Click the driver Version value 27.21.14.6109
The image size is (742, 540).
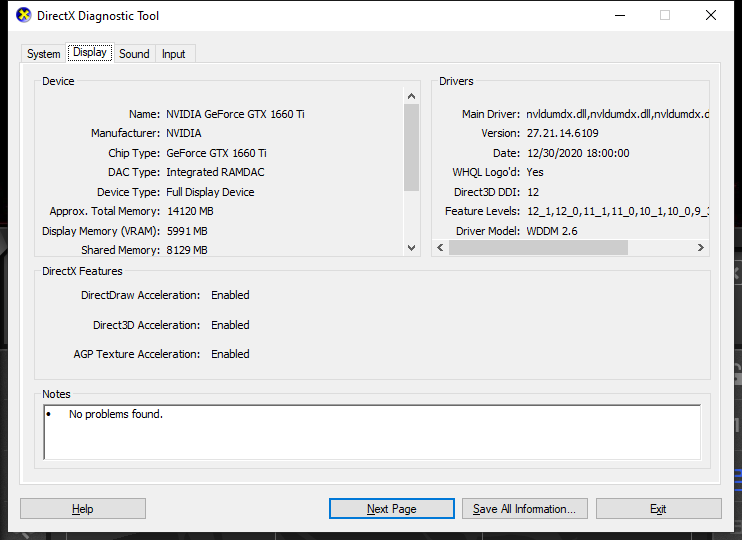click(x=563, y=133)
